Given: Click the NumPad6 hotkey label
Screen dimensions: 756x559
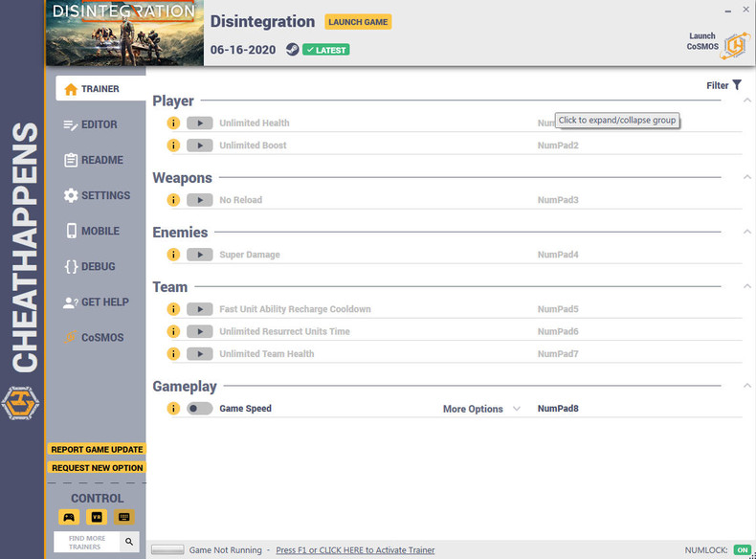Looking at the screenshot, I should (558, 331).
